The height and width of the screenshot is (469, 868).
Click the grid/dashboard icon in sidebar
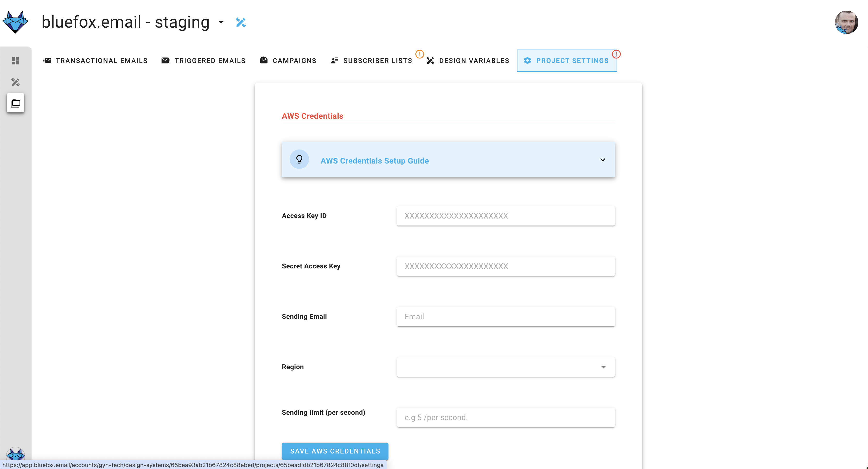tap(15, 60)
